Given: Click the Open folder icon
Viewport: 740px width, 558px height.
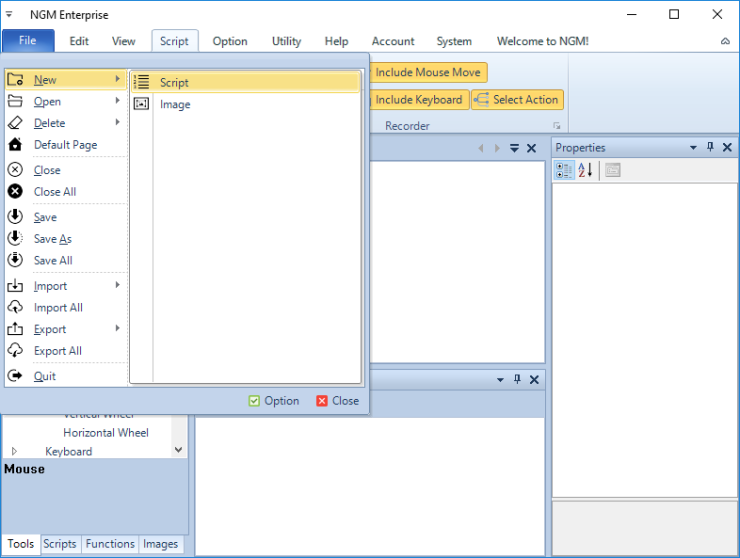Looking at the screenshot, I should coord(15,101).
